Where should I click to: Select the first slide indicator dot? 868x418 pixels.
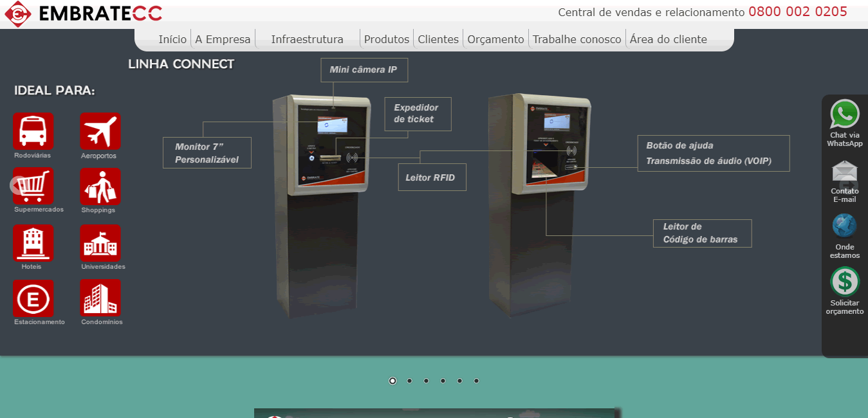[392, 381]
